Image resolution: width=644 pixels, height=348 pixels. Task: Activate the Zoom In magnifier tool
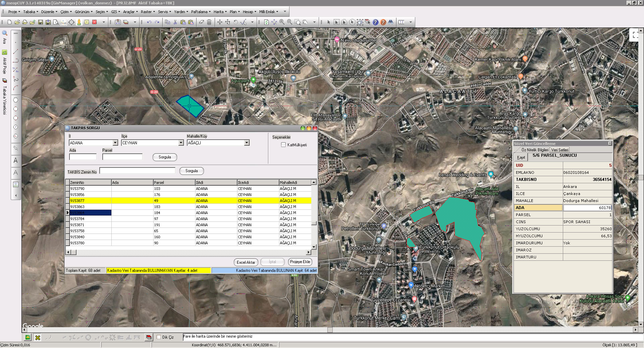pyautogui.click(x=282, y=22)
